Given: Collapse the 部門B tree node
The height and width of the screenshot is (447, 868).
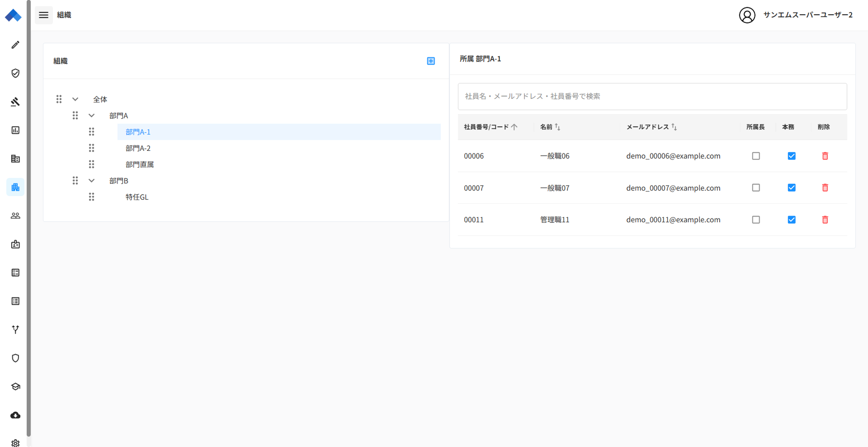Looking at the screenshot, I should 92,181.
